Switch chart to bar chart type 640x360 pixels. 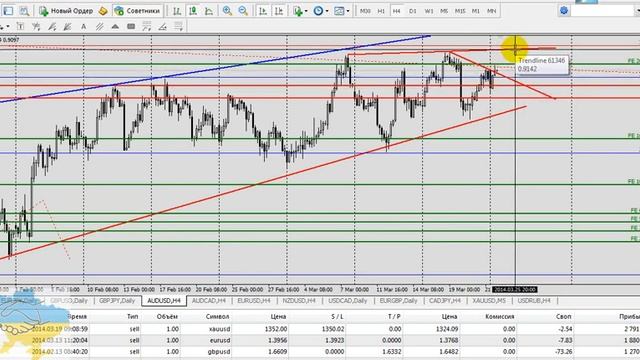pos(177,11)
